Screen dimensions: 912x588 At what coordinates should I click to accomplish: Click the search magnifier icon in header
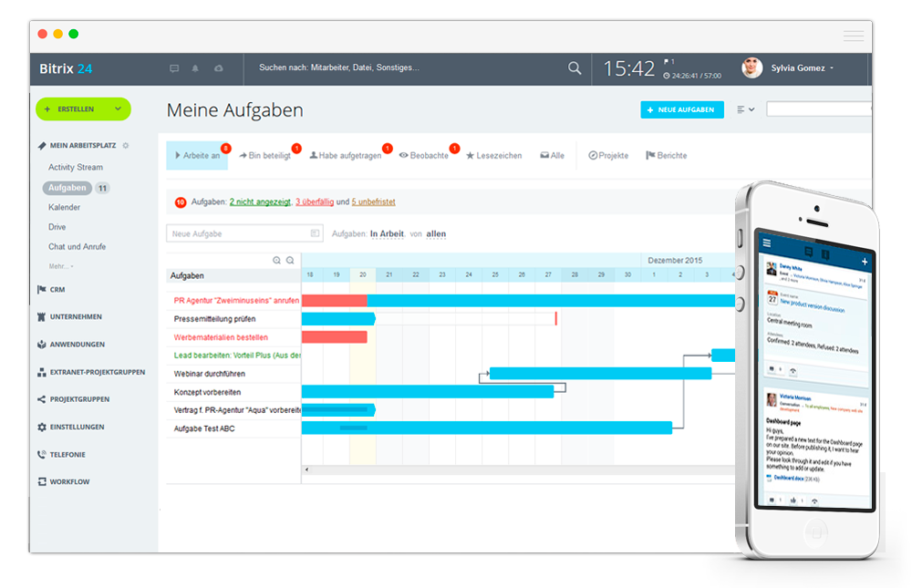click(x=575, y=68)
